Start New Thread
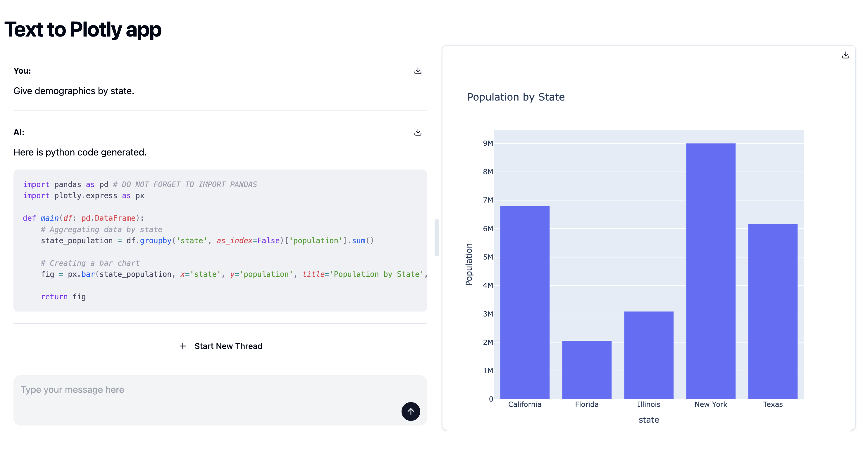868x453 pixels. [x=228, y=346]
